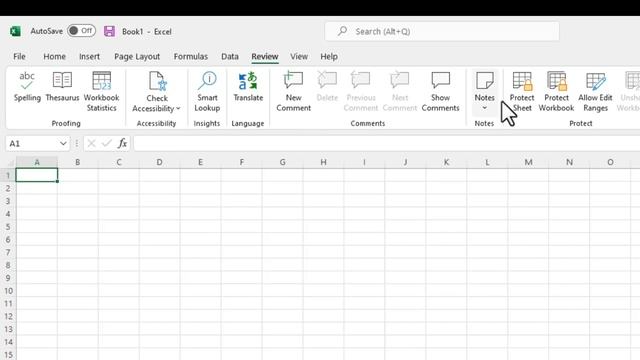Screen dimensions: 640x360
Task: Click the purple Save disk icon
Action: click(x=109, y=31)
